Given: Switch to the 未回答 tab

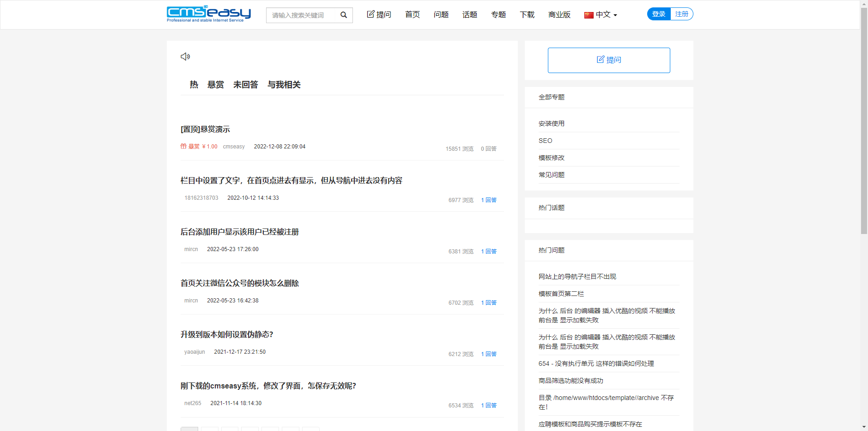Looking at the screenshot, I should [245, 85].
